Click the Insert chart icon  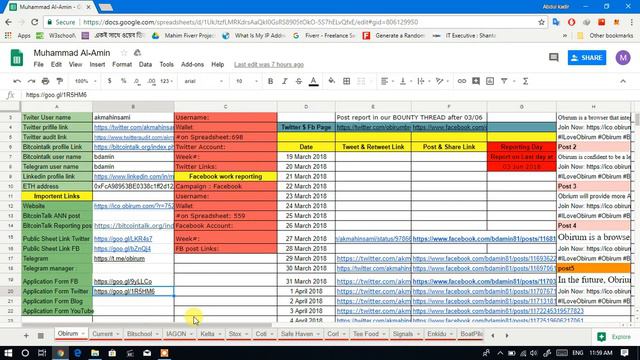490,81
